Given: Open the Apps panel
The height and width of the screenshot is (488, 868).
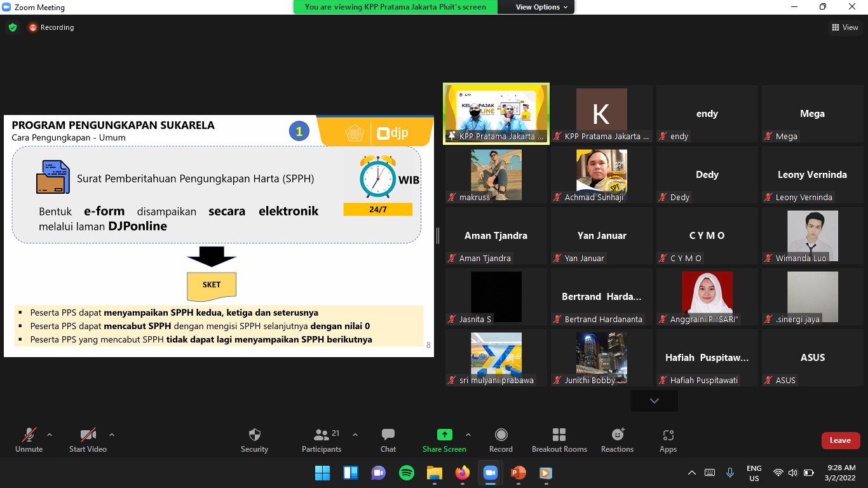Looking at the screenshot, I should click(x=668, y=440).
